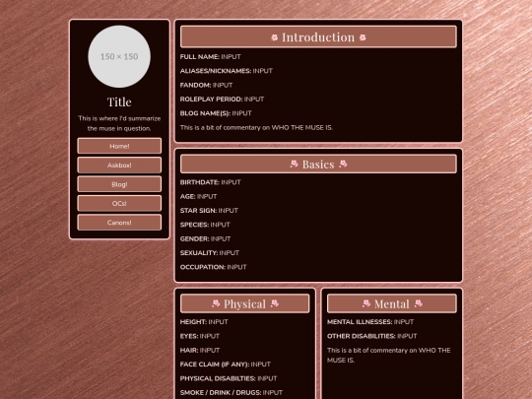Click the flower icon right of Basics
Screen dimensions: 532x399
point(343,165)
